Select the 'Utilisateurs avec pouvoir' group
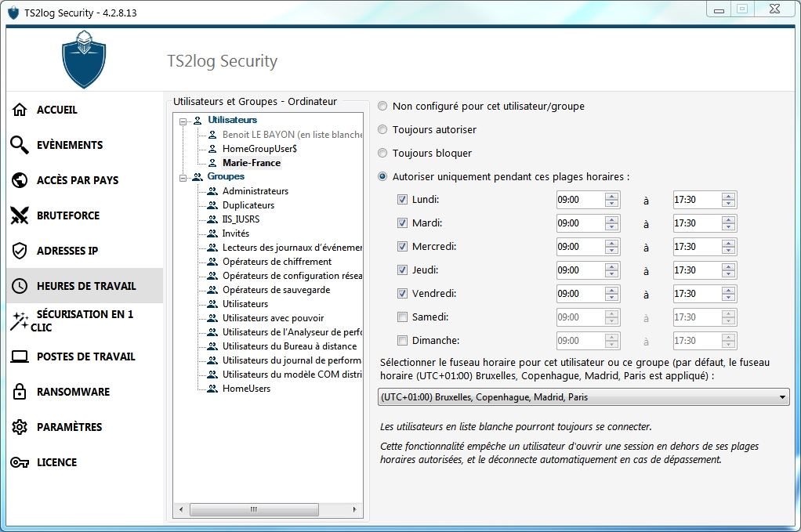 pos(274,318)
